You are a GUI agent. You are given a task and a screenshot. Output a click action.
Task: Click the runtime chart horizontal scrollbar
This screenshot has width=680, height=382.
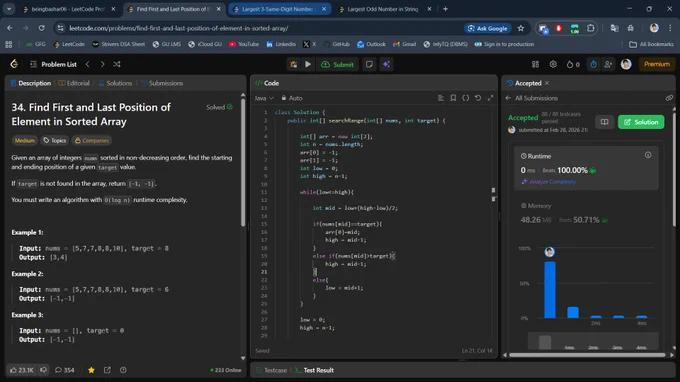[587, 355]
